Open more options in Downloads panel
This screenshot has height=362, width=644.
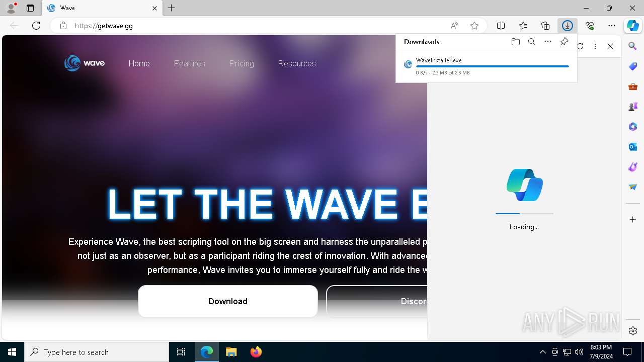(x=548, y=42)
